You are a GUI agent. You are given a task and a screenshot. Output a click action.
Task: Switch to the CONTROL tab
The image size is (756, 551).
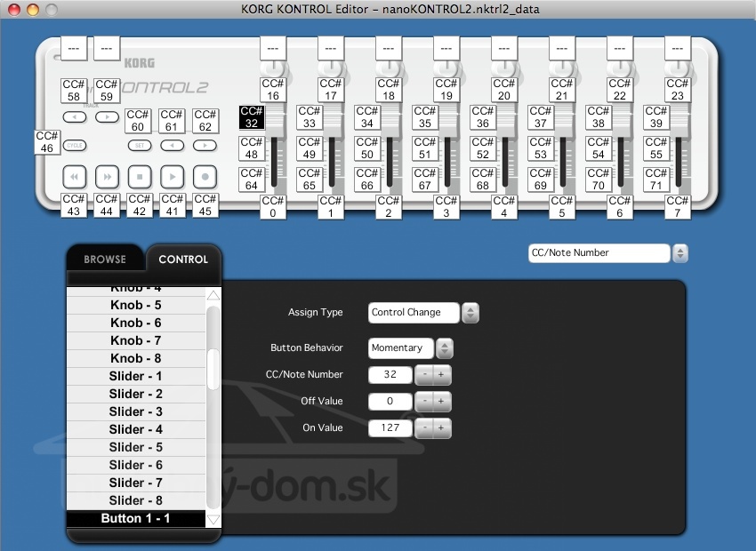pyautogui.click(x=183, y=260)
